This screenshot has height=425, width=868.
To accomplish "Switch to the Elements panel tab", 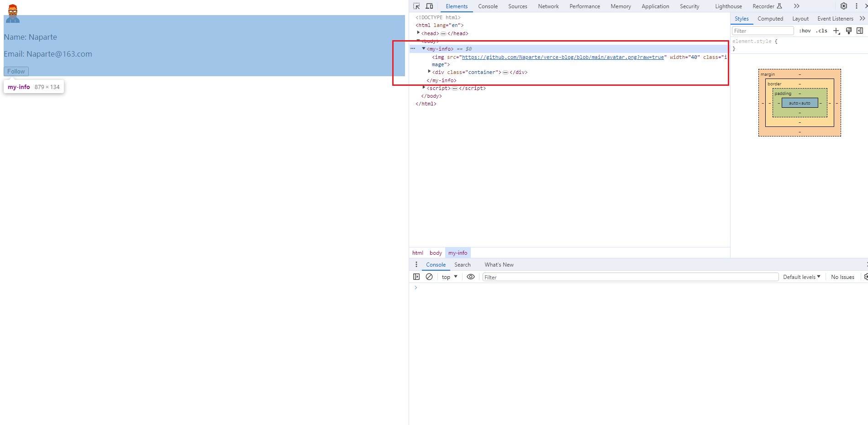I will click(x=457, y=6).
